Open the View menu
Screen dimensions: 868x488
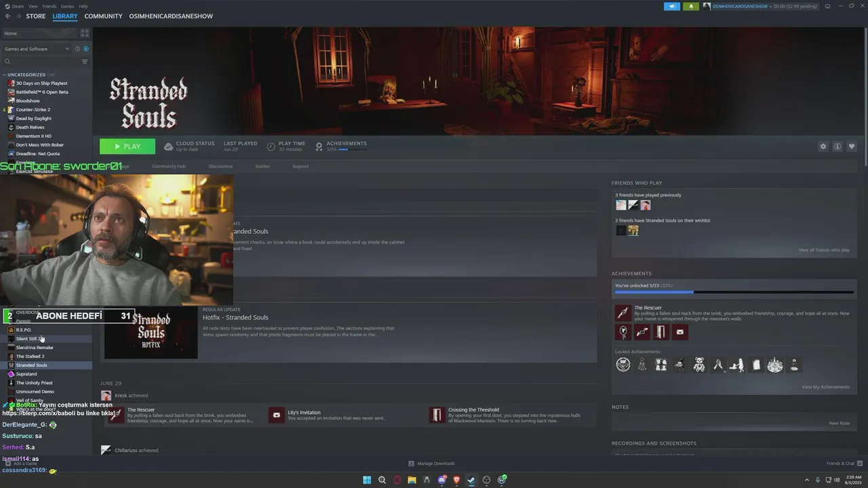(33, 6)
